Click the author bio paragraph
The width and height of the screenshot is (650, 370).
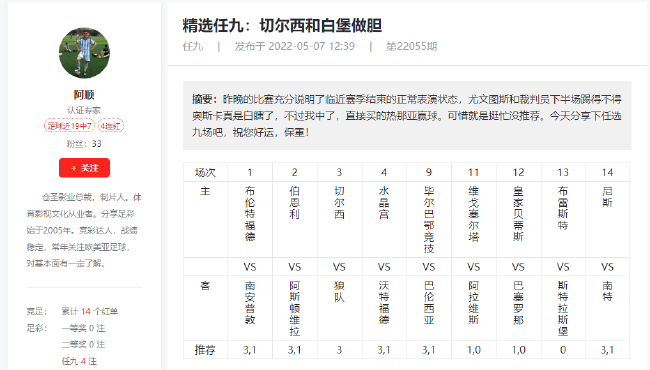coord(84,230)
